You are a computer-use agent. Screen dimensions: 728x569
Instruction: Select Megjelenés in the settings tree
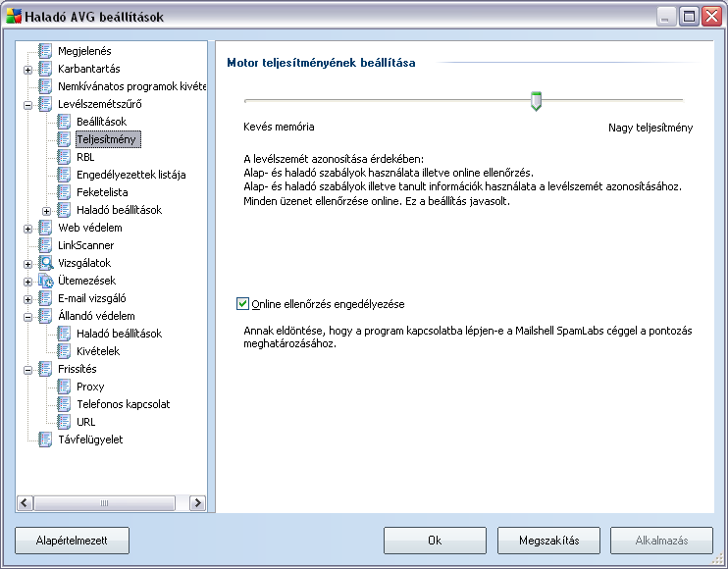tap(84, 51)
